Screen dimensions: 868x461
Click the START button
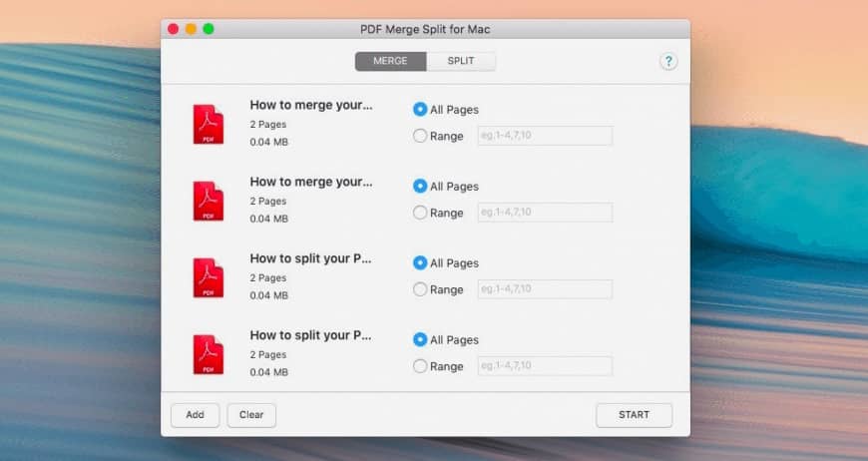tap(634, 415)
